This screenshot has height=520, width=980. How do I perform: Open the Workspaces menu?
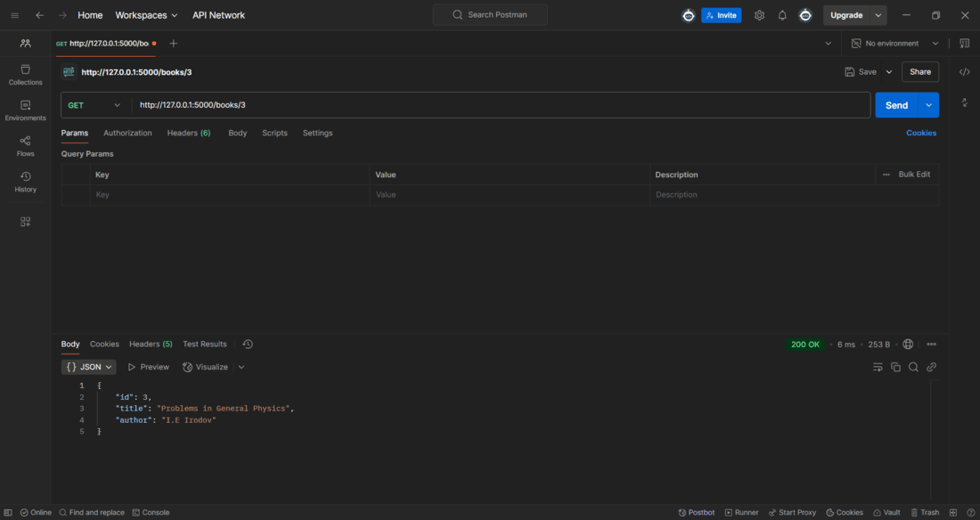[146, 15]
